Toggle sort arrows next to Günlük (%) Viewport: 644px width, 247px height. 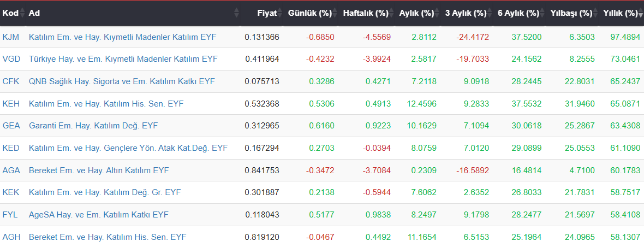[335, 13]
